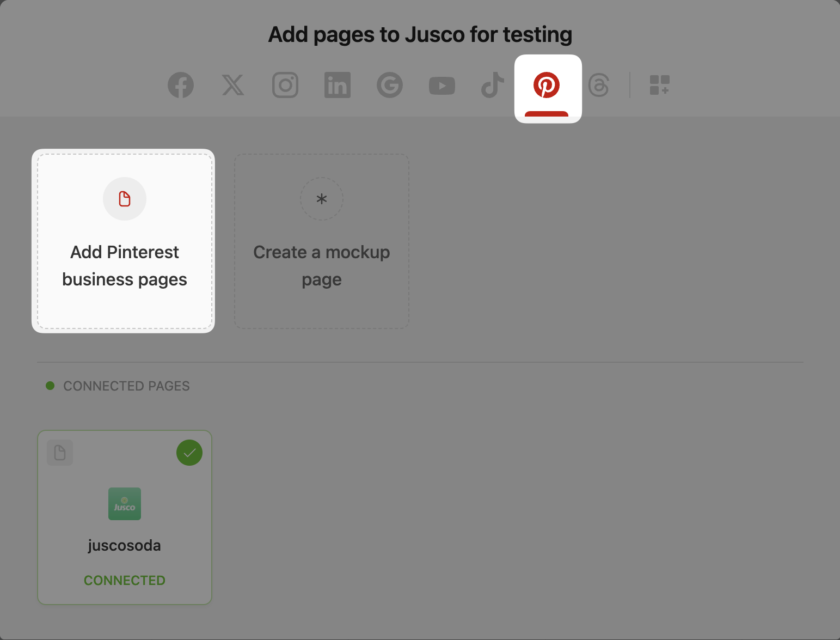The image size is (840, 640).
Task: Select the Google Business icon
Action: click(390, 86)
